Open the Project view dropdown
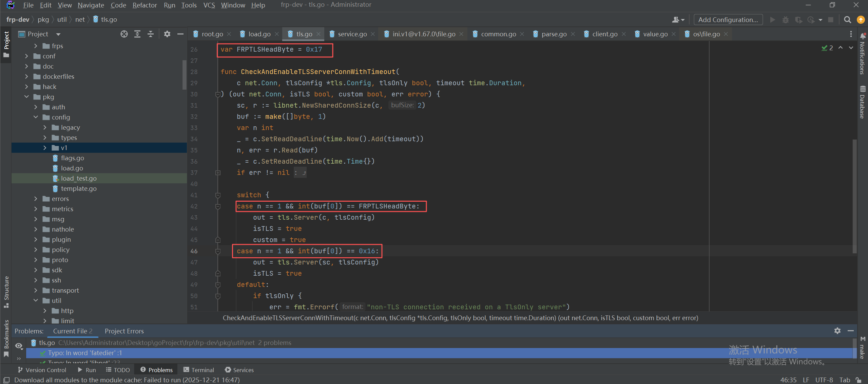The height and width of the screenshot is (384, 868). (x=58, y=34)
